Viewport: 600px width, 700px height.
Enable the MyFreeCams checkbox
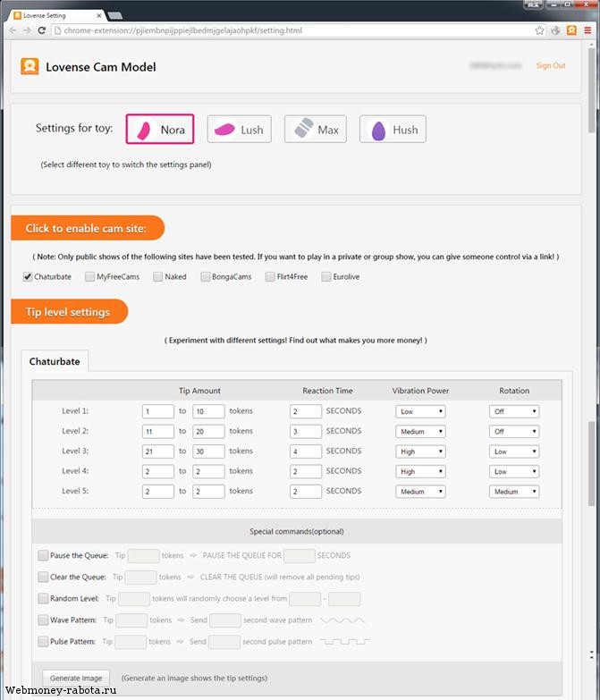coord(89,277)
